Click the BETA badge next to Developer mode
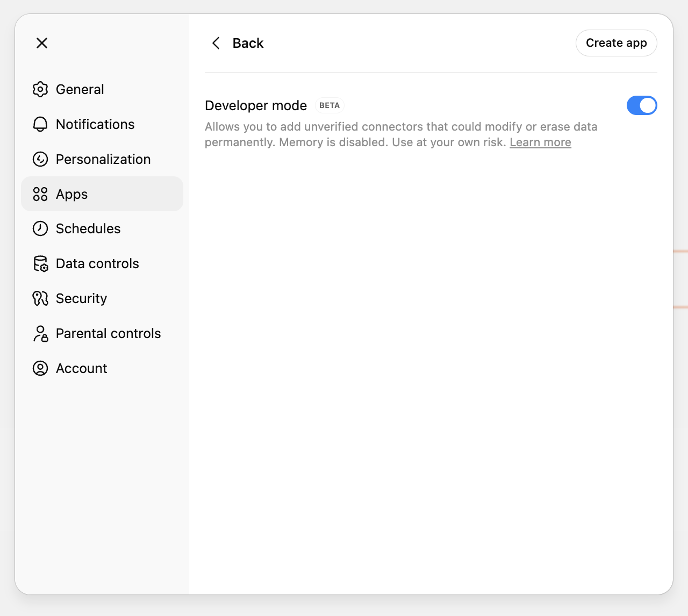Screen dimensions: 688x616 (329, 105)
